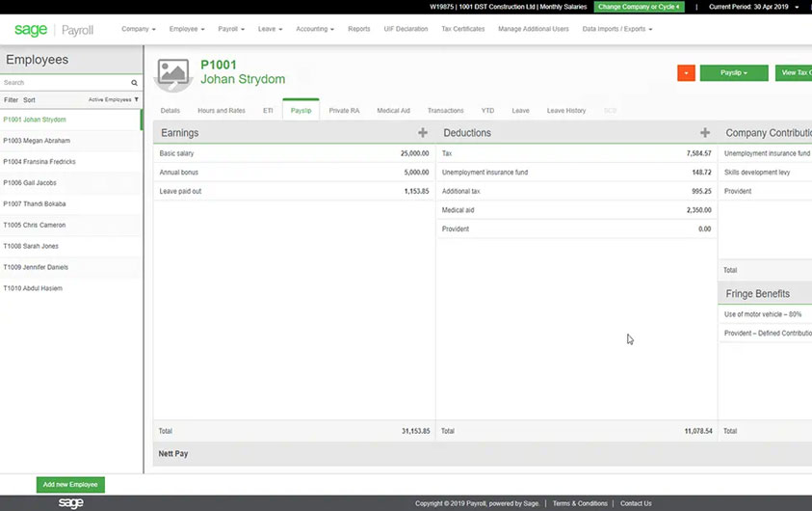Open the Data Imports / Exports menu
The image size is (812, 511).
click(x=616, y=29)
